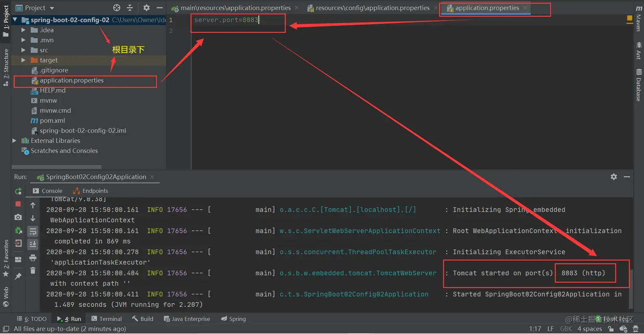This screenshot has height=334, width=644.
Task: Collapse the spring-boot-02-config-02 project root
Action: [x=15, y=20]
